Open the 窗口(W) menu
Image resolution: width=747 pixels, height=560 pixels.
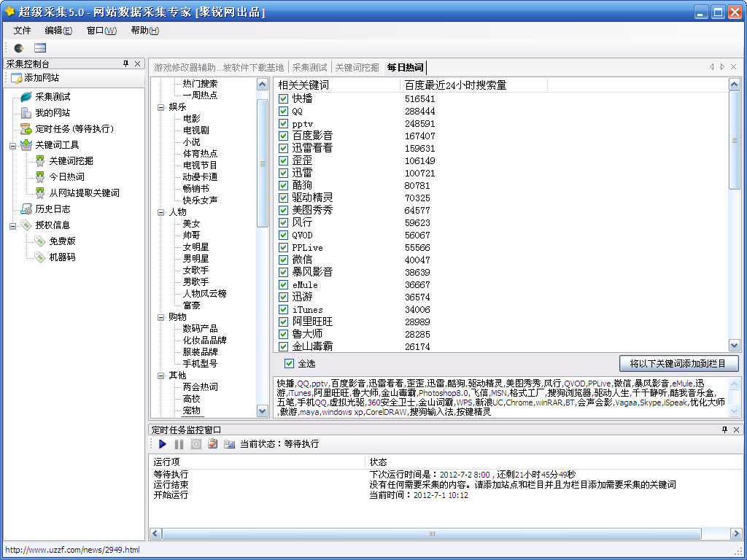[x=101, y=31]
